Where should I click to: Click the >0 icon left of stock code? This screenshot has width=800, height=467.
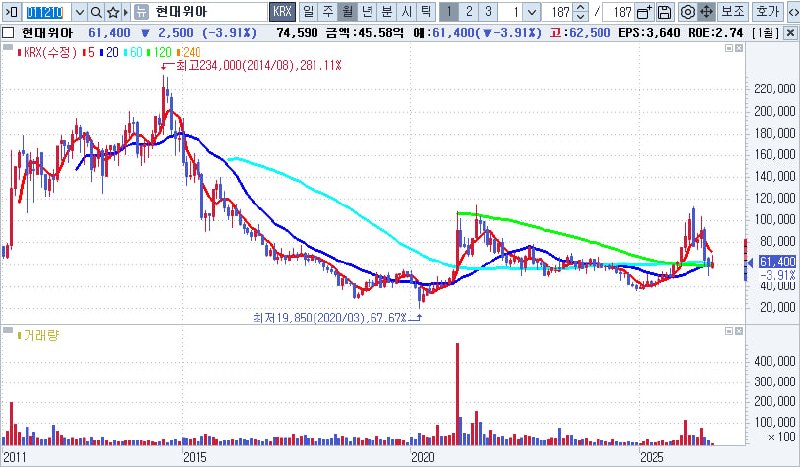coord(12,12)
